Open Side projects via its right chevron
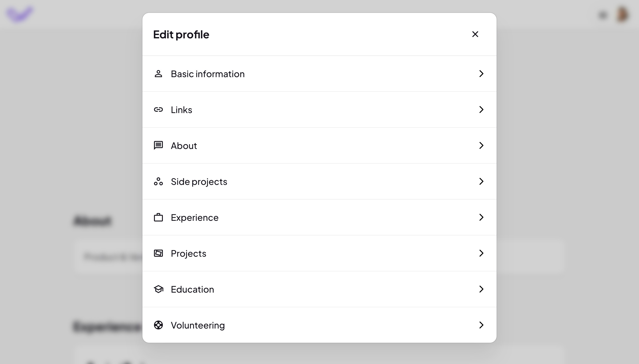639x364 pixels. click(481, 181)
